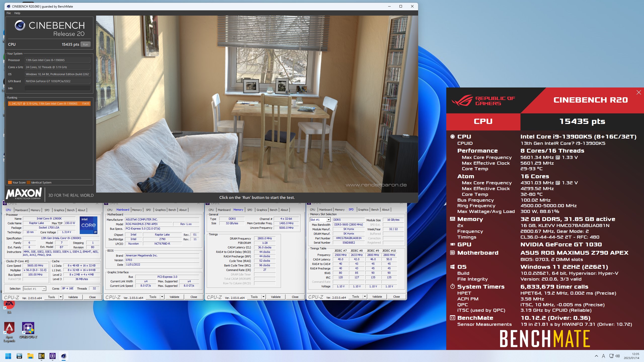Open the File menu in Cinebench
Screen dimensions: 644x362
pos(9,13)
